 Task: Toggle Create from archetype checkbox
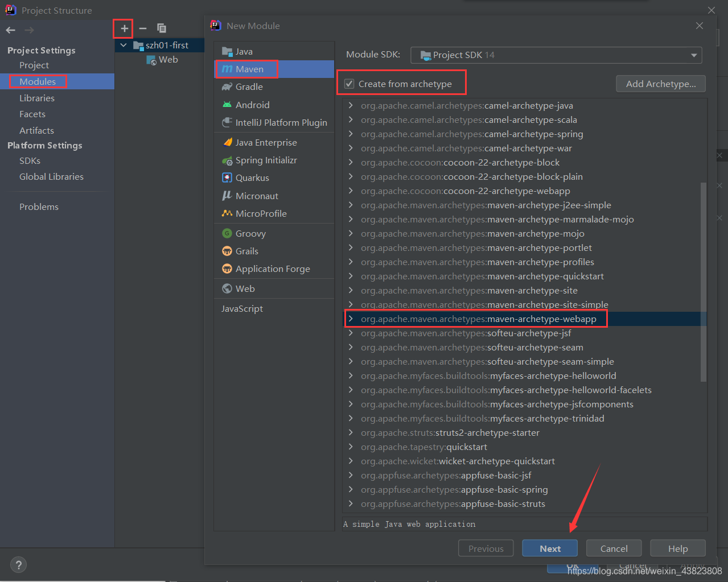[349, 84]
